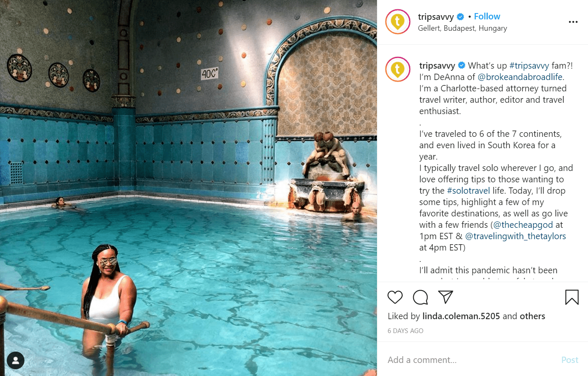Open Gellert, Budapest, Hungary location
Image resolution: width=588 pixels, height=376 pixels.
[x=462, y=28]
